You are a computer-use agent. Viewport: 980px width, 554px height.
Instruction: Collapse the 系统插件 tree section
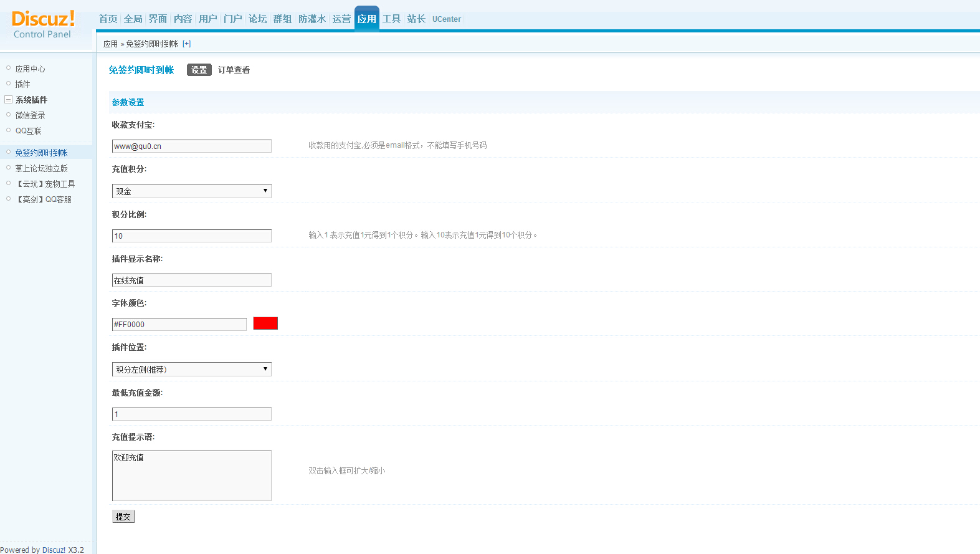[9, 100]
